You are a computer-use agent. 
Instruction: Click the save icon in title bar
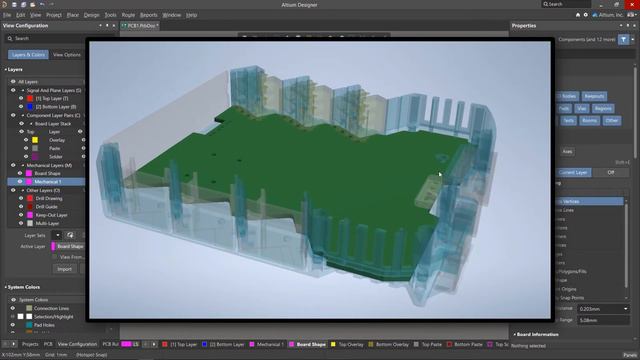click(x=14, y=4)
